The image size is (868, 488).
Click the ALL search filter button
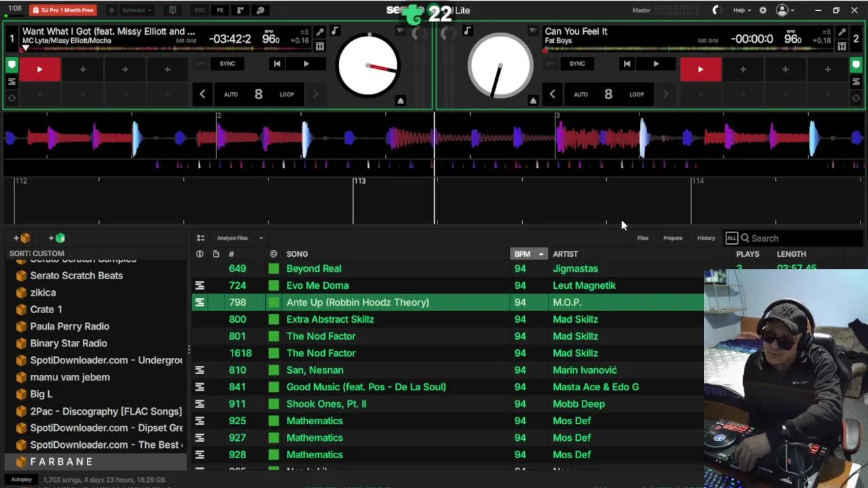coord(731,238)
